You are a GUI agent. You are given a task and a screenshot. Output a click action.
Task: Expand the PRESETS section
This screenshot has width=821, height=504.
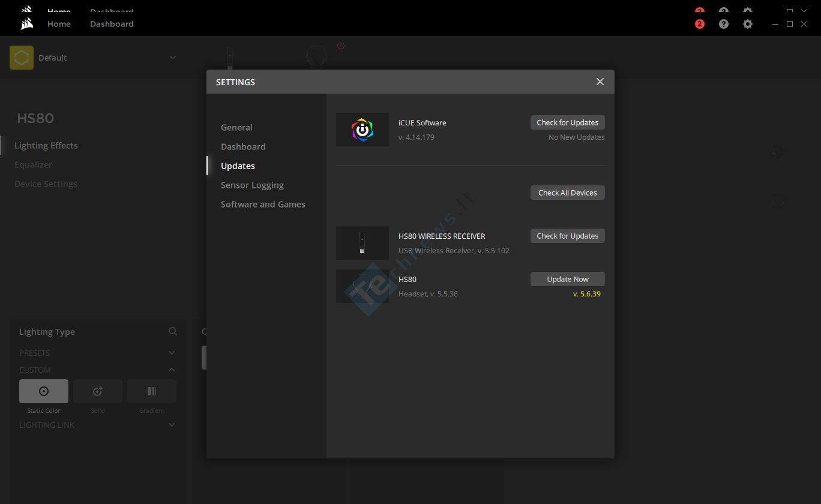pos(172,353)
